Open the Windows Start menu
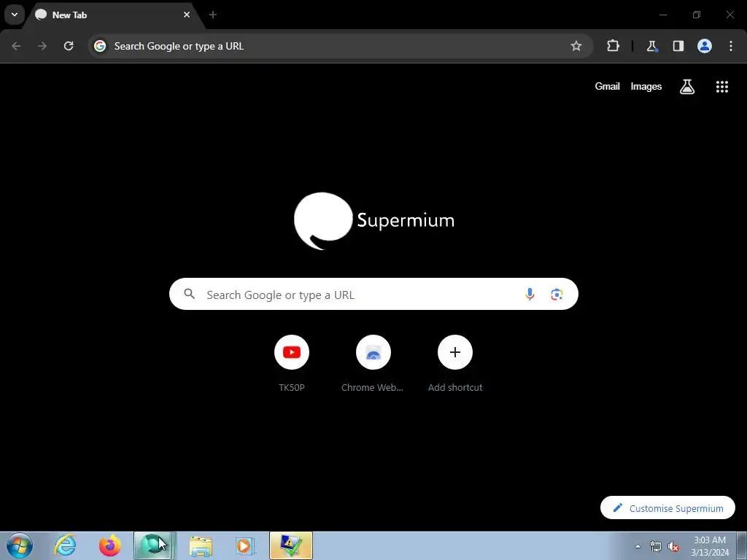747x560 pixels. click(20, 545)
